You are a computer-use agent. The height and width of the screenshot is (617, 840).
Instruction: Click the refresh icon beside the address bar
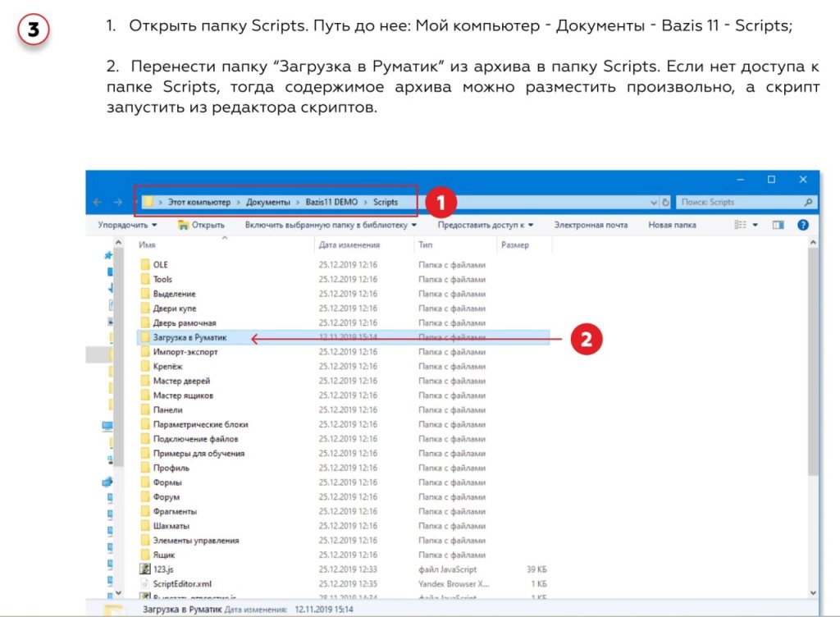coord(665,202)
